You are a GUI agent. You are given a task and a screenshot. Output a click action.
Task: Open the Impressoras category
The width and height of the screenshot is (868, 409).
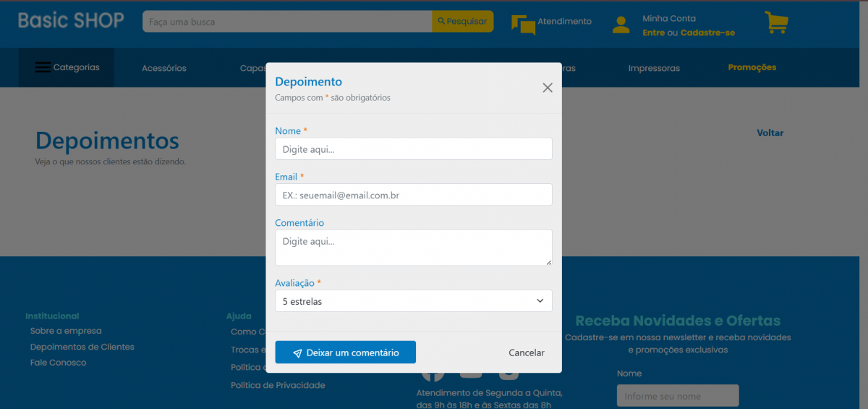tap(654, 68)
